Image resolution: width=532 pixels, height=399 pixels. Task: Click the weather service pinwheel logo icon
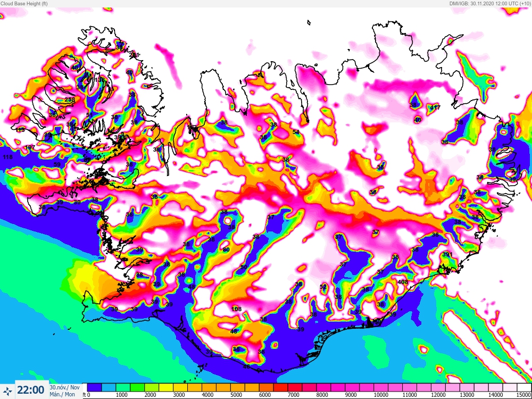[9, 390]
